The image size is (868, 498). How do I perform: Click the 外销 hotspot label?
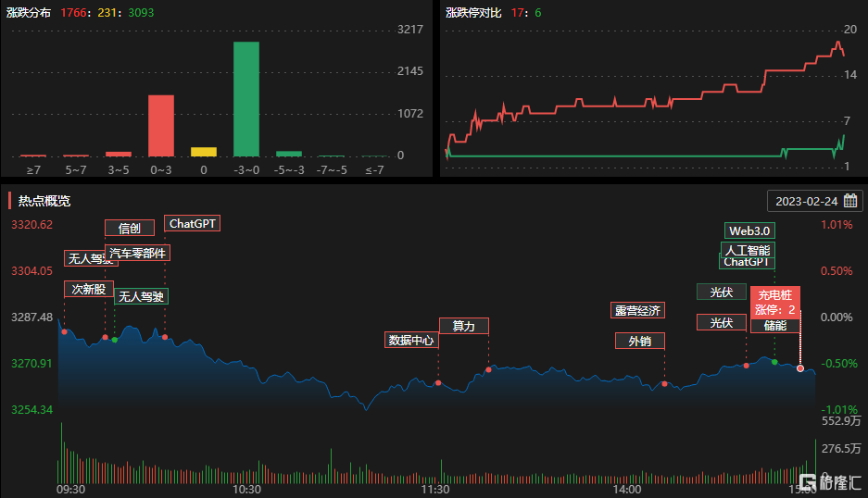[x=639, y=341]
